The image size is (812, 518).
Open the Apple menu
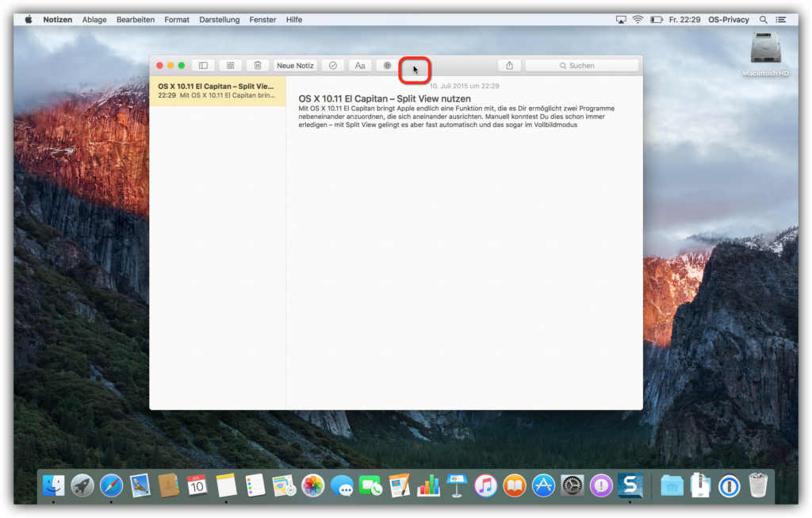tap(29, 20)
